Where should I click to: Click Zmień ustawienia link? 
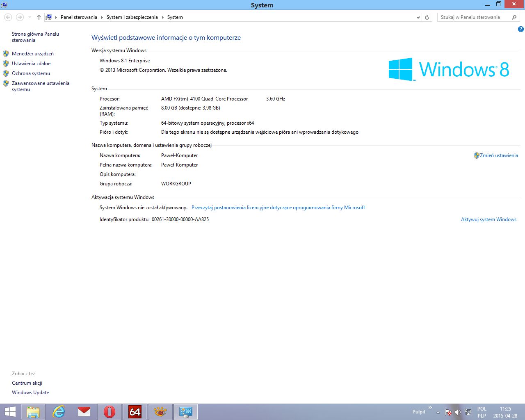(x=499, y=155)
